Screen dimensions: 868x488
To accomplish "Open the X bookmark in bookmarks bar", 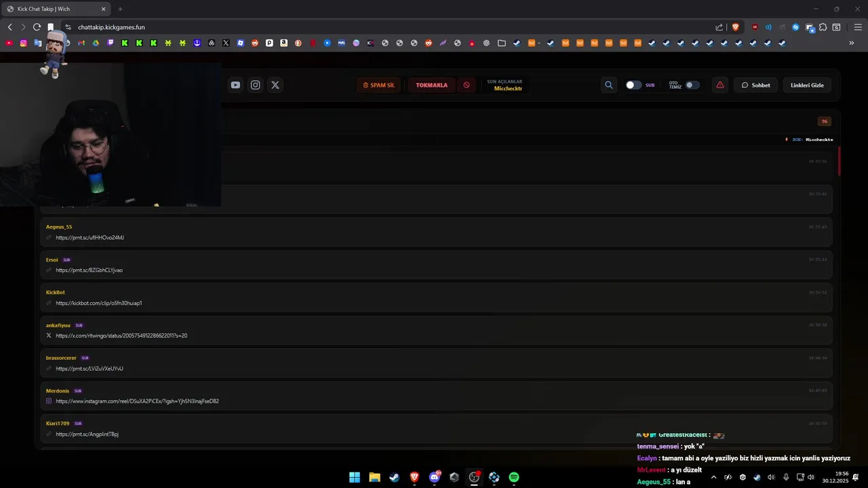I will pyautogui.click(x=226, y=43).
